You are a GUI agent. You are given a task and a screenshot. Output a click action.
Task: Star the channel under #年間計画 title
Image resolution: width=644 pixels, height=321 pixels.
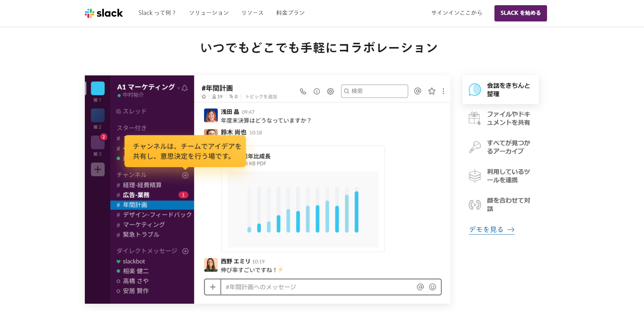204,97
